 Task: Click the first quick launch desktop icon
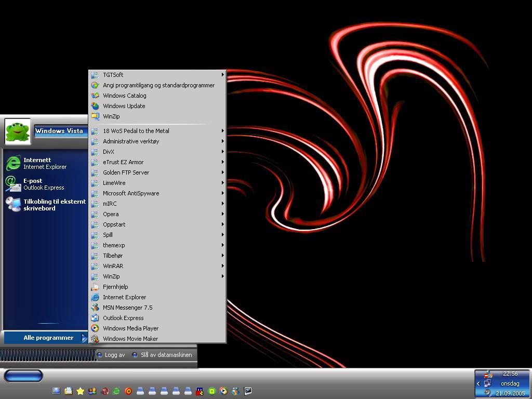point(56,391)
